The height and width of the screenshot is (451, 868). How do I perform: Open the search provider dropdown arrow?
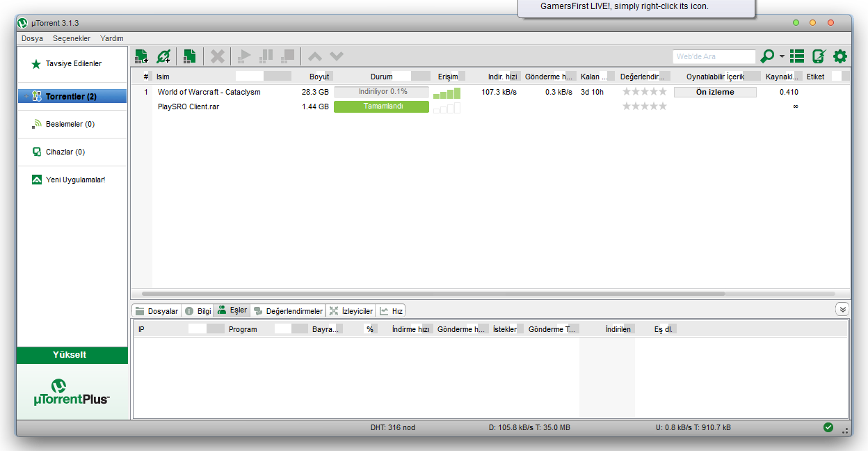point(782,57)
